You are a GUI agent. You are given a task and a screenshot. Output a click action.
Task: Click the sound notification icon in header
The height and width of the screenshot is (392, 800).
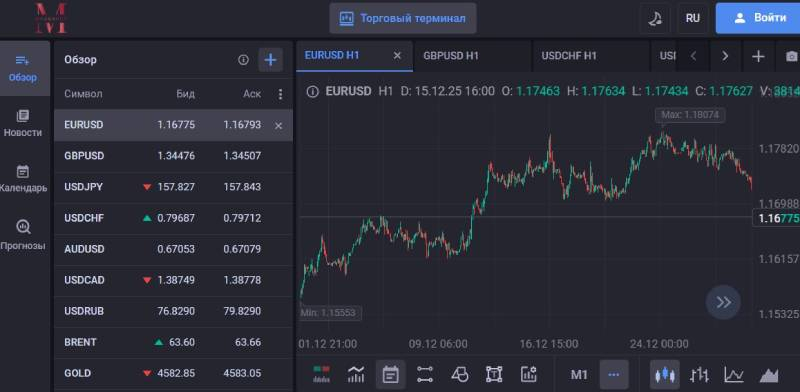pos(655,18)
